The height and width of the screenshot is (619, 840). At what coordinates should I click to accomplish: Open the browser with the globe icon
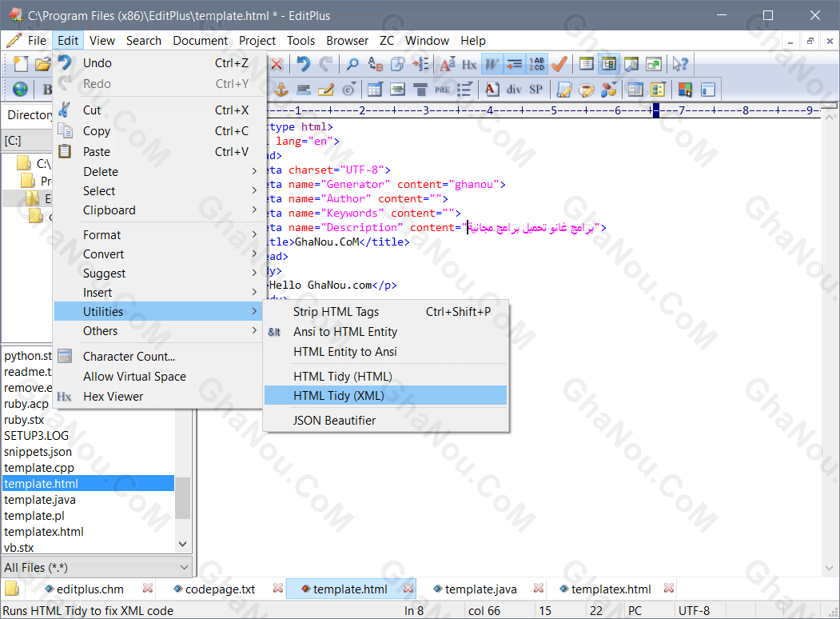[20, 90]
